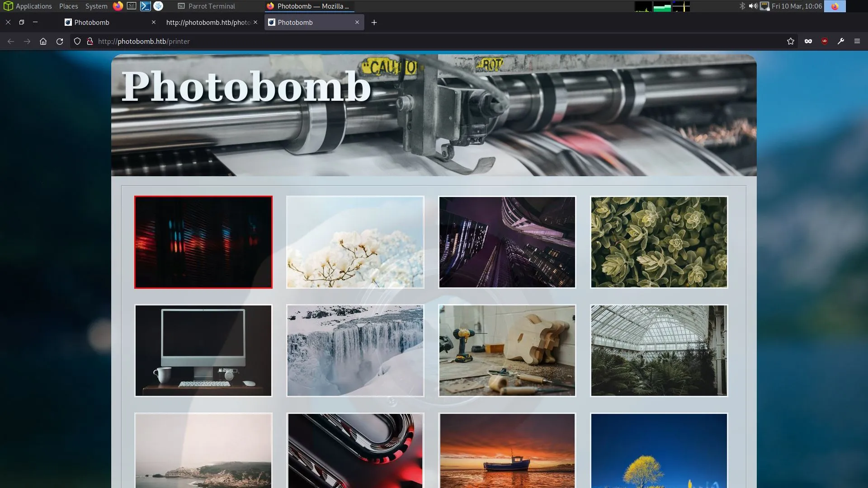Switch to the first Photobomb tab
This screenshot has height=488, width=868.
109,22
